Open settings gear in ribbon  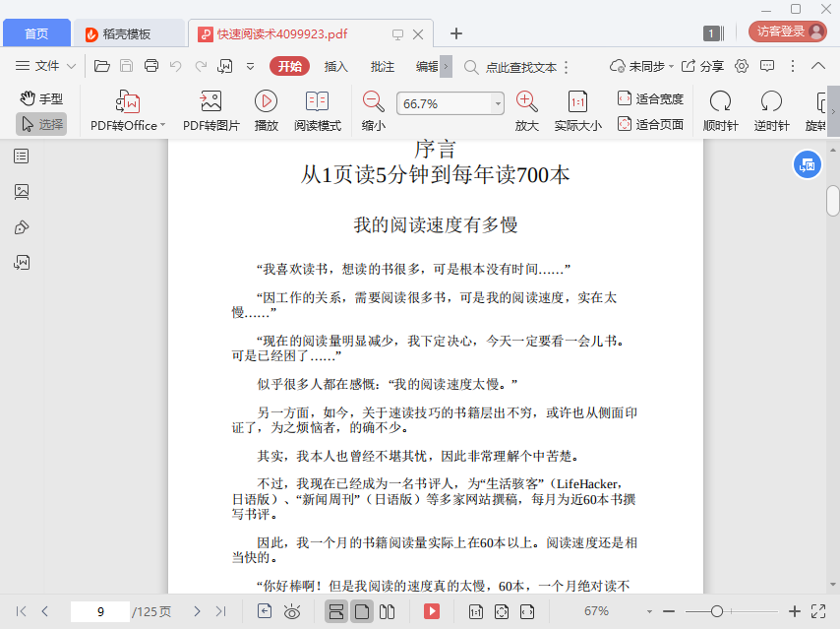click(x=742, y=66)
